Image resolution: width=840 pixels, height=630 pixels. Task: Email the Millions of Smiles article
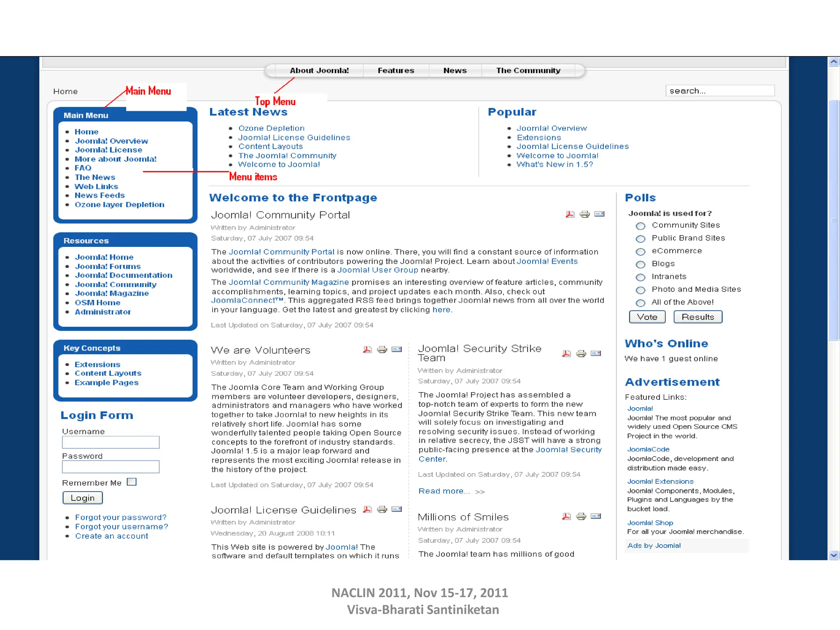[596, 516]
